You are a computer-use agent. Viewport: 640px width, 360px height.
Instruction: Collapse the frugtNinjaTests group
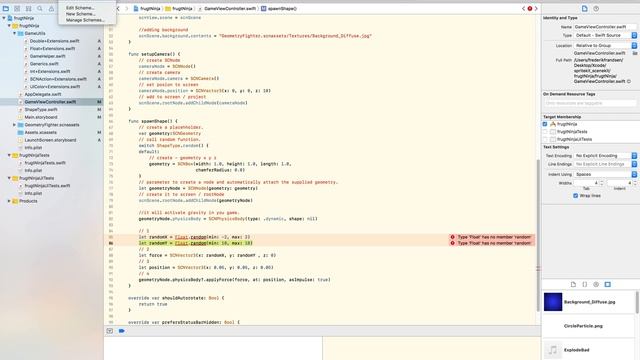point(9,155)
